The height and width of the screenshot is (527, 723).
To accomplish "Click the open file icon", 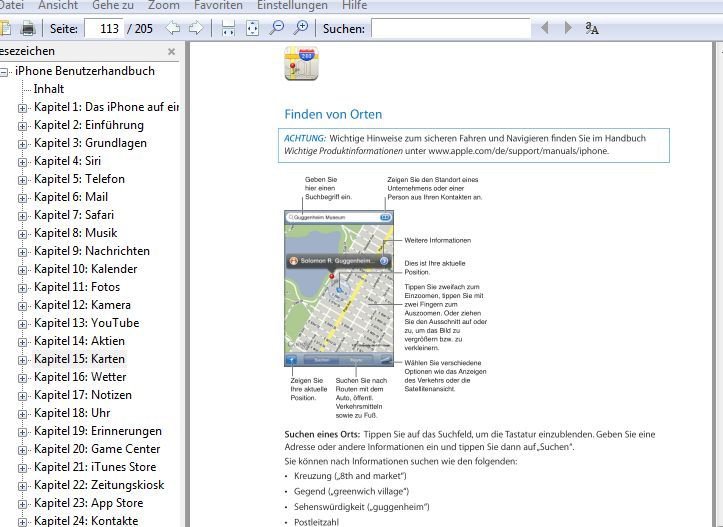I will (5, 28).
